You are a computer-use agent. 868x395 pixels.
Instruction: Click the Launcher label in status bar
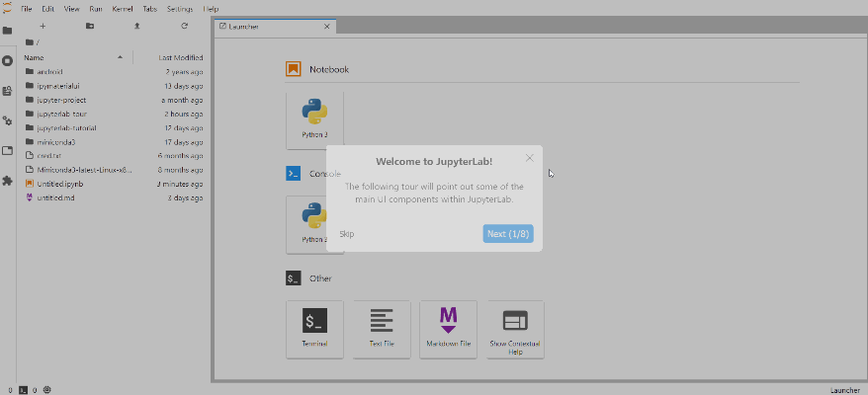tap(846, 390)
